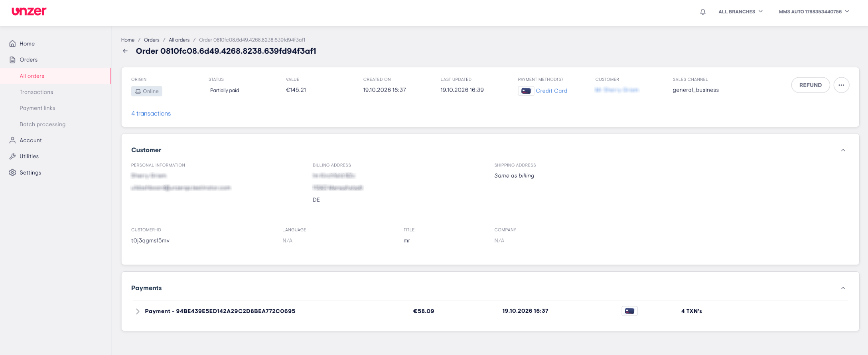This screenshot has height=355, width=868.
Task: Click the back arrow beside order title
Action: click(x=125, y=51)
